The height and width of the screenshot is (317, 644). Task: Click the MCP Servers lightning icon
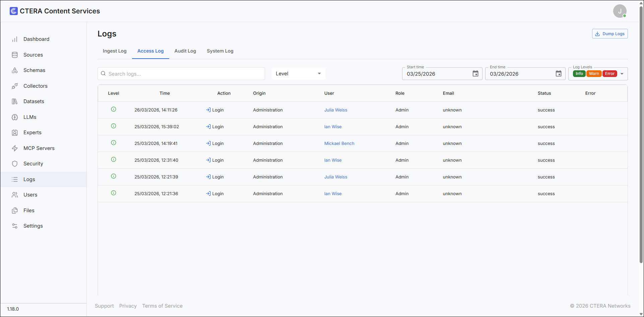(15, 148)
